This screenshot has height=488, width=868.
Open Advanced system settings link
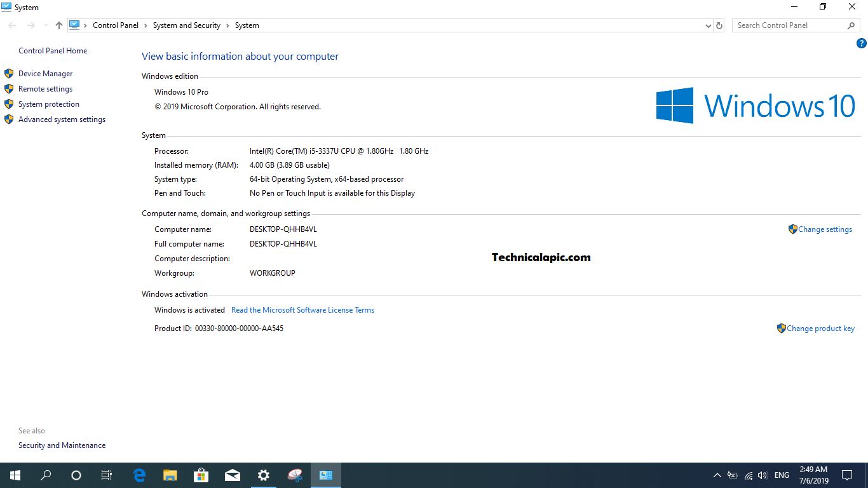coord(62,119)
